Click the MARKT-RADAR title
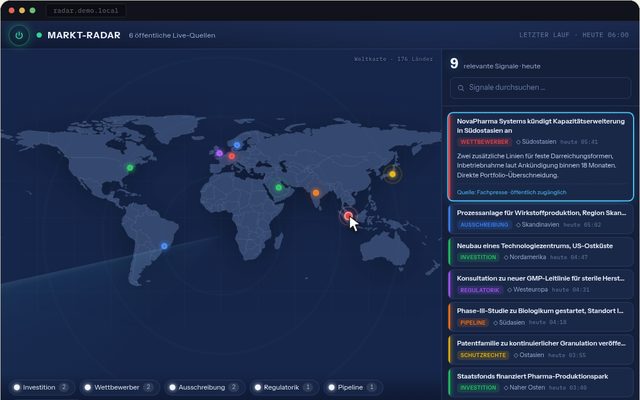The width and height of the screenshot is (640, 400). (x=84, y=36)
